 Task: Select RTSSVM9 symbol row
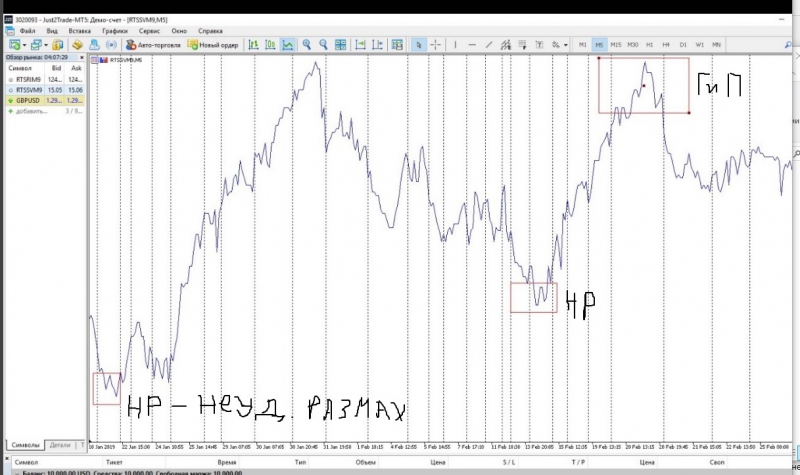[45, 90]
